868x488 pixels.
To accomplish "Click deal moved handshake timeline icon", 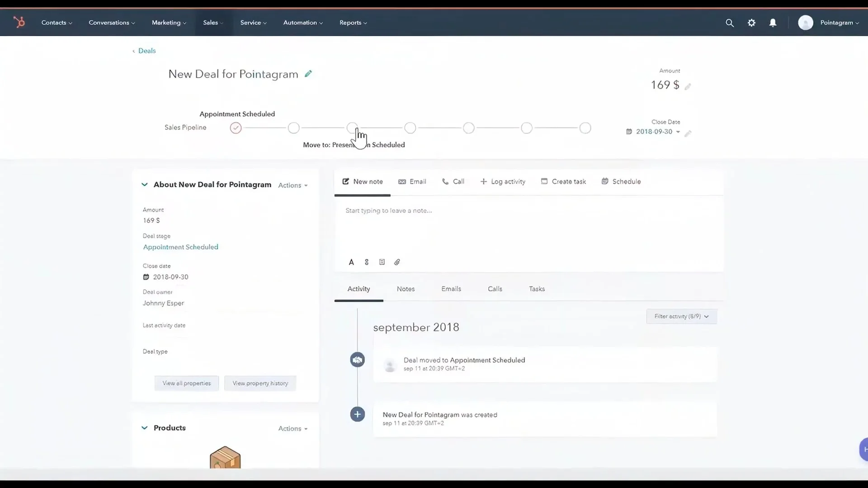I will tap(358, 360).
